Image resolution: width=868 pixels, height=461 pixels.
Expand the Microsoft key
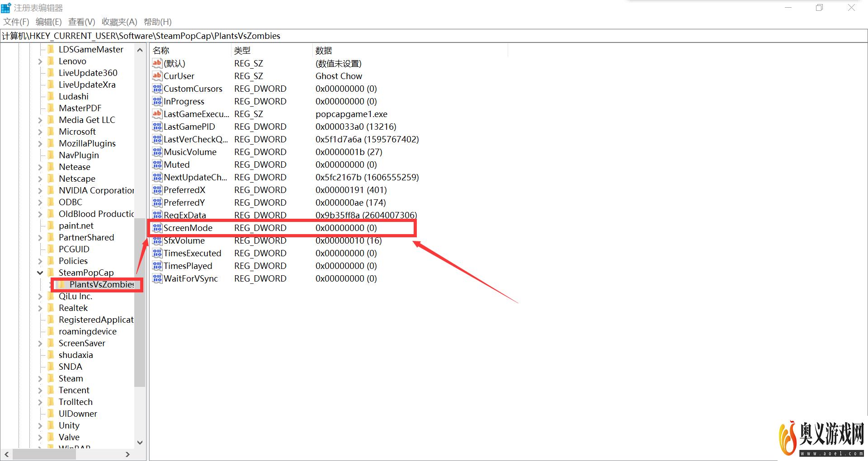pos(40,132)
